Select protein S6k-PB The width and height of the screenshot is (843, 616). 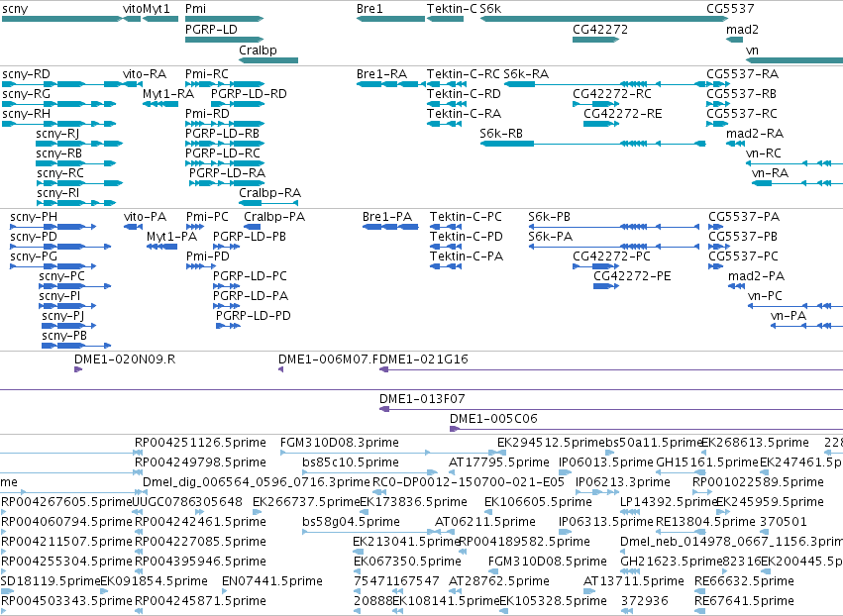(x=549, y=217)
